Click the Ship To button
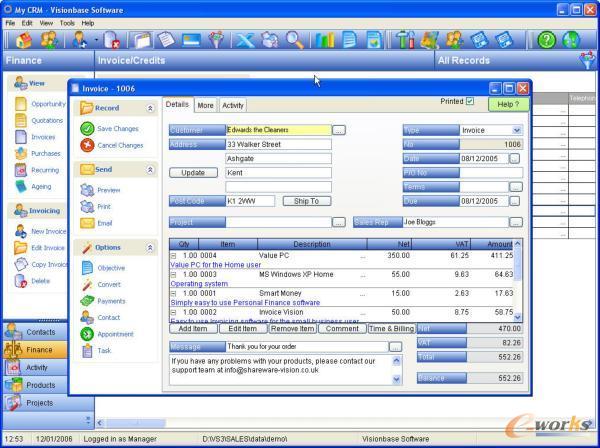Screen dimensions: 600x448 (x=306, y=201)
